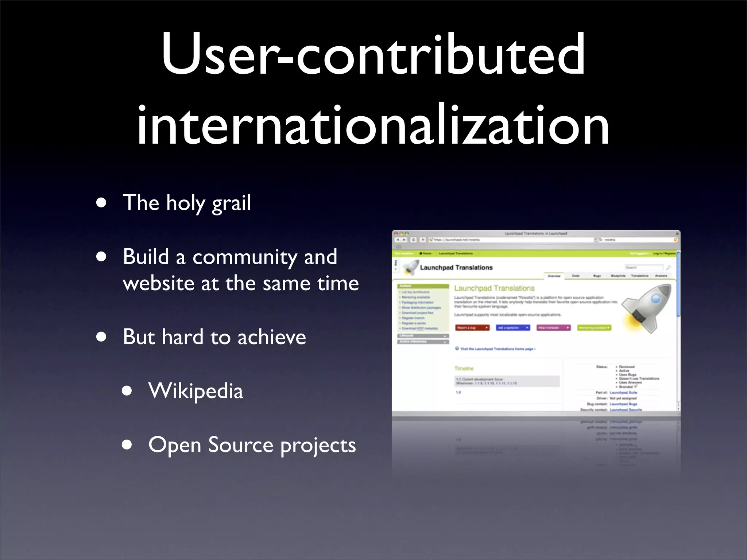747x560 pixels.
Task: Click Show distribution packages link
Action: (421, 307)
